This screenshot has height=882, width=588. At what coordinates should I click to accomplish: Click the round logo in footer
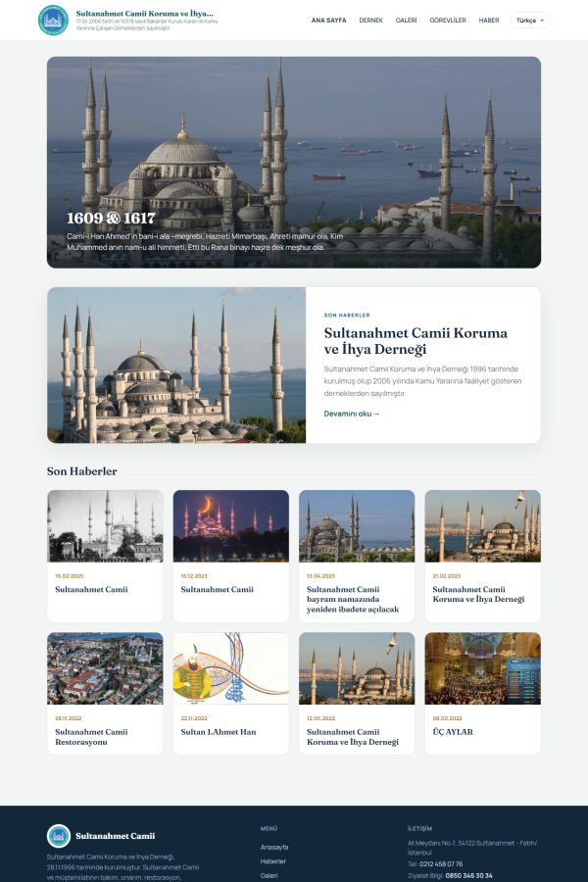point(59,836)
